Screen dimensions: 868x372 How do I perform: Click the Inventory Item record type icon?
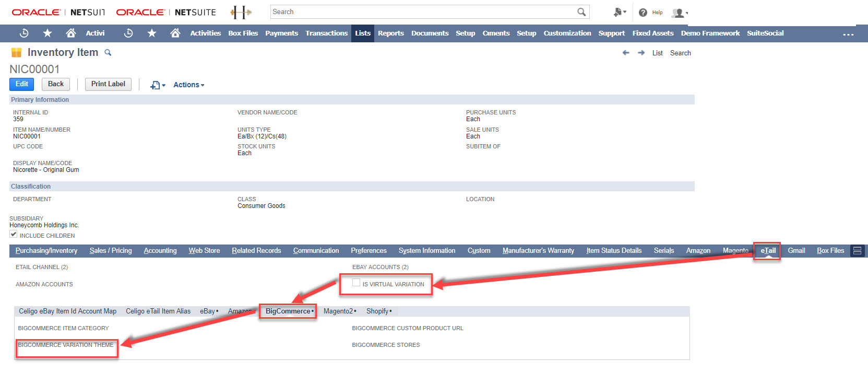click(x=17, y=52)
